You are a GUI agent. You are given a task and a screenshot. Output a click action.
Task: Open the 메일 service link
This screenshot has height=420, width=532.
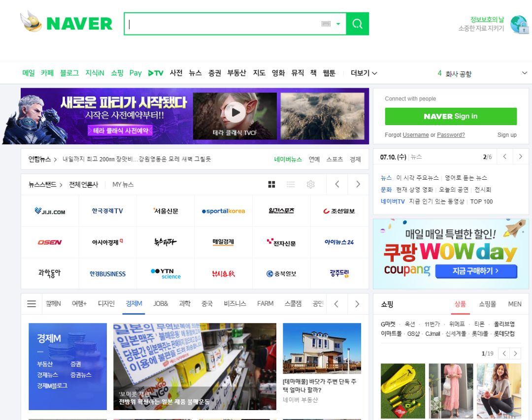pos(29,73)
